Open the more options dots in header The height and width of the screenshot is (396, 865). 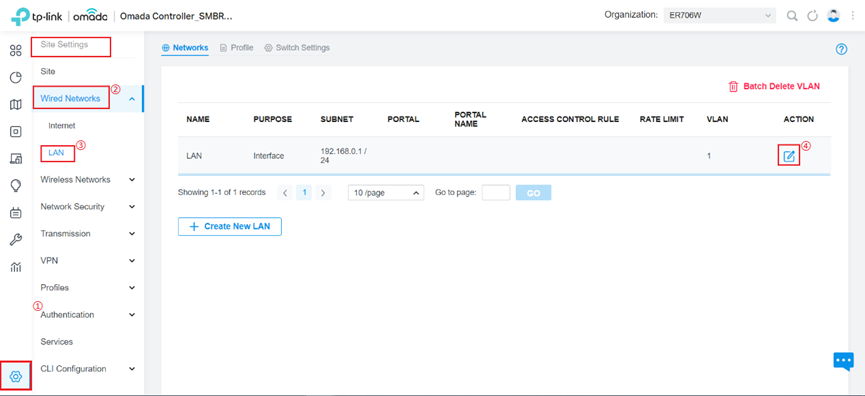point(853,16)
